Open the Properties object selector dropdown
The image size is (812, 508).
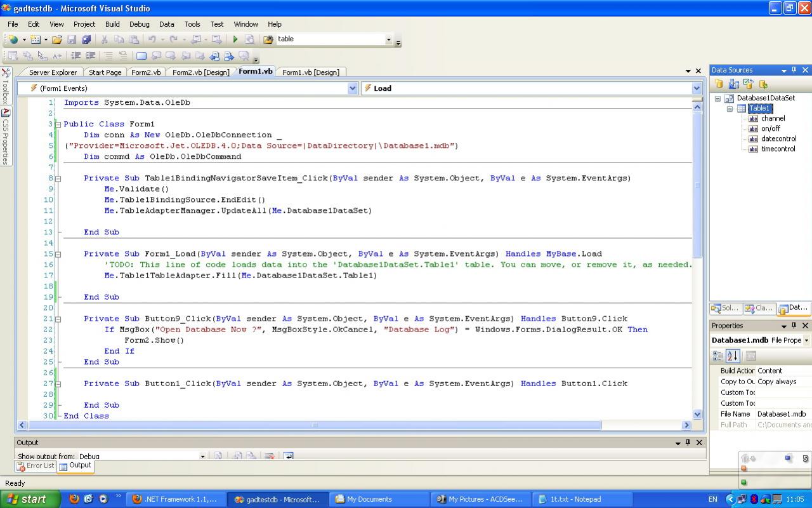tap(806, 340)
